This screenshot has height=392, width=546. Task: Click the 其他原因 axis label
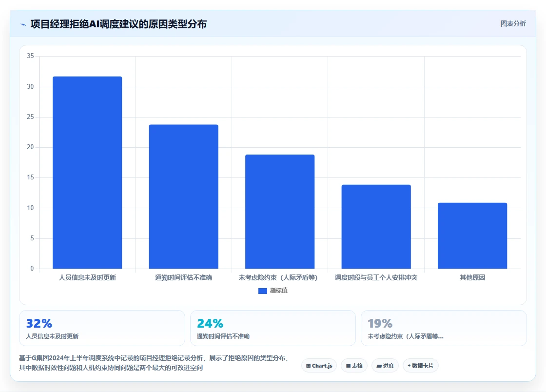[x=472, y=277]
